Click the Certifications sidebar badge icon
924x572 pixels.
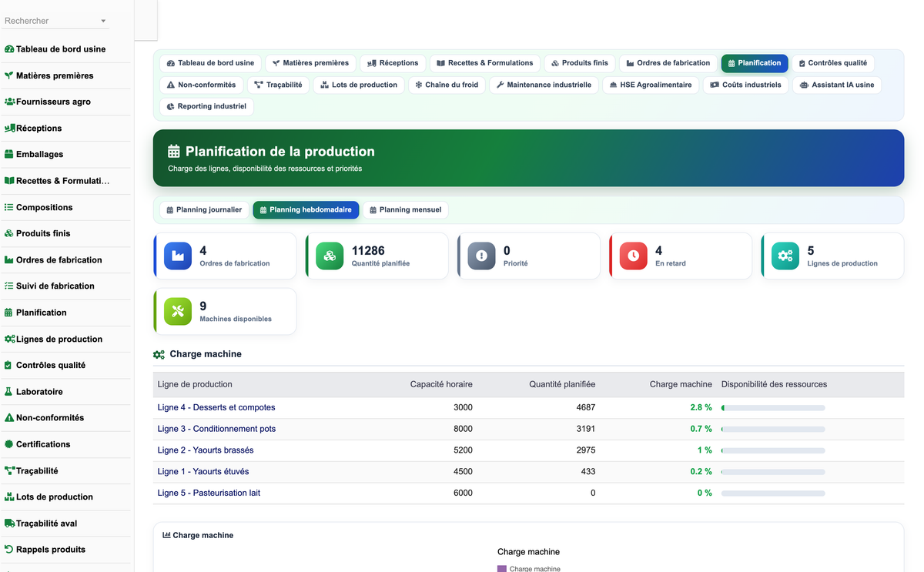[x=9, y=444]
